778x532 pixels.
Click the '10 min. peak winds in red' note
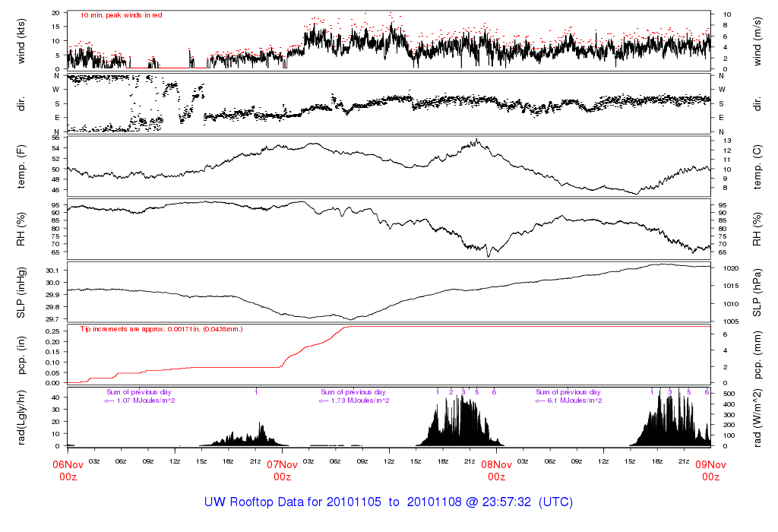point(121,15)
